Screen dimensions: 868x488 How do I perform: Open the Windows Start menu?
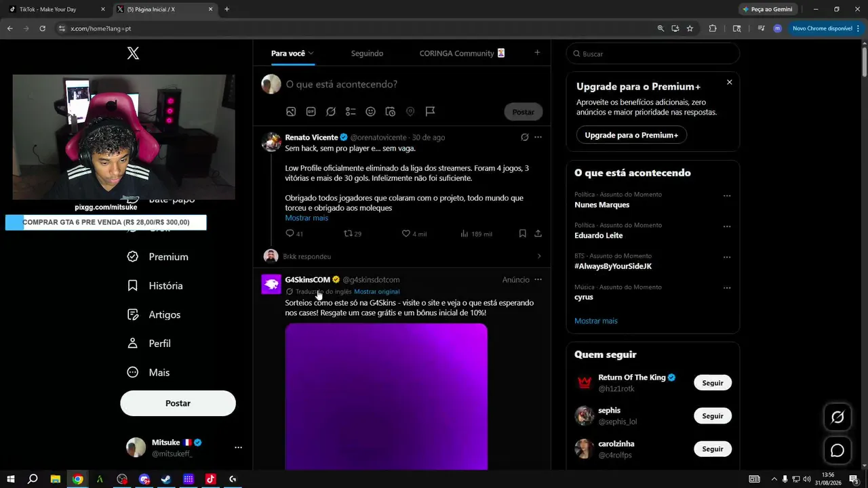tap(11, 479)
